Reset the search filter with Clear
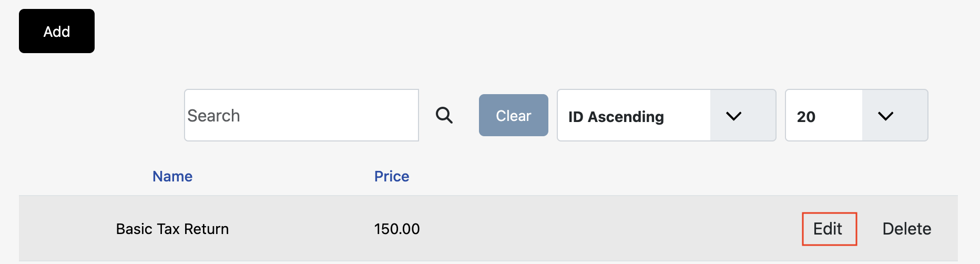980x264 pixels. coord(513,115)
